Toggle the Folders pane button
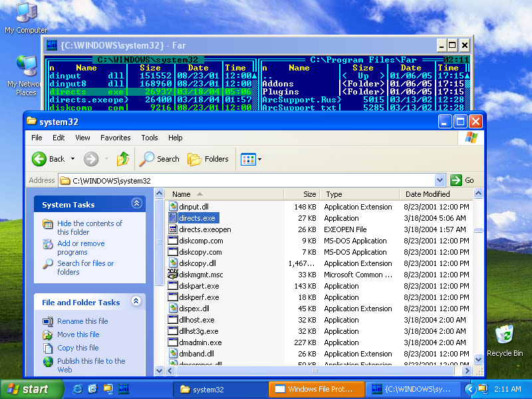The image size is (532, 399). [208, 159]
